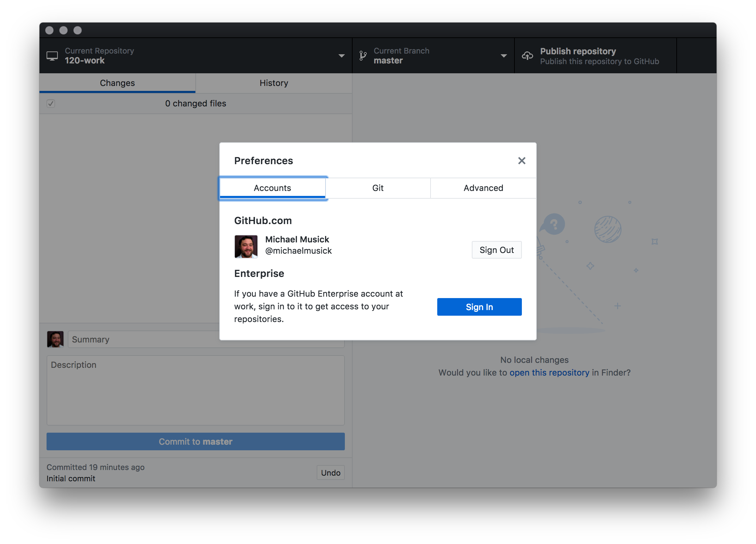Sign in to GitHub Enterprise
The image size is (756, 544).
tap(479, 307)
